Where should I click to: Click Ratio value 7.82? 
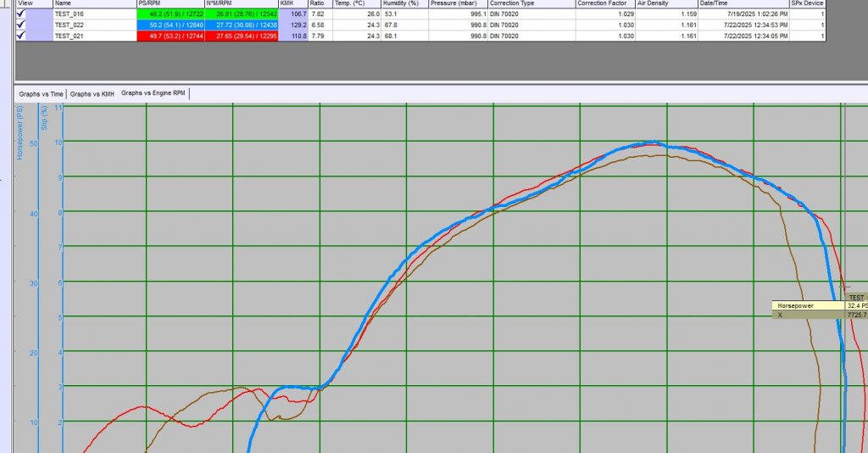(317, 14)
